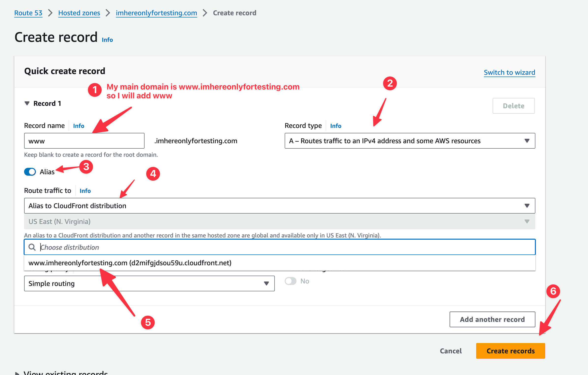
Task: Collapse the Record 1 section
Action: tap(27, 103)
